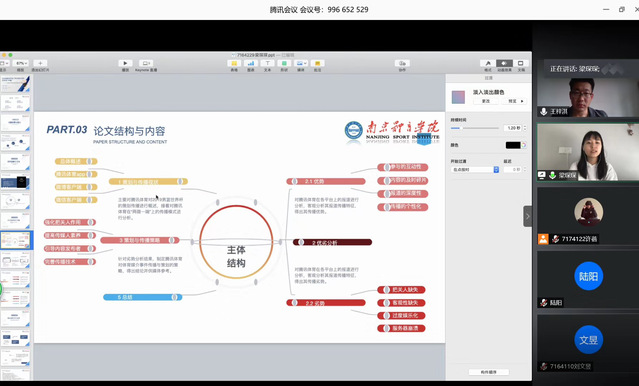Image resolution: width=639 pixels, height=386 pixels.
Task: Click the Text box icon
Action: (267, 63)
